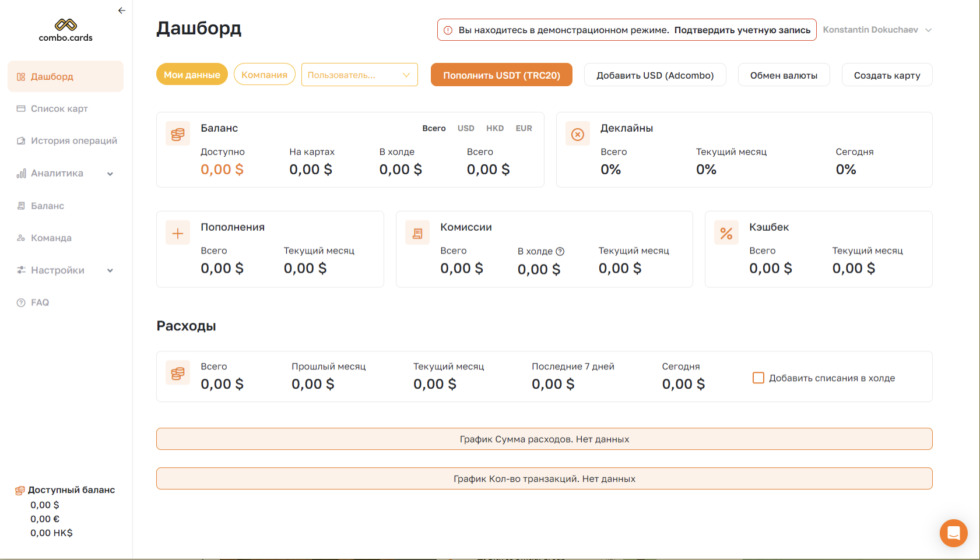Click the 0,00 € available balance
This screenshot has width=980, height=560.
click(x=45, y=519)
